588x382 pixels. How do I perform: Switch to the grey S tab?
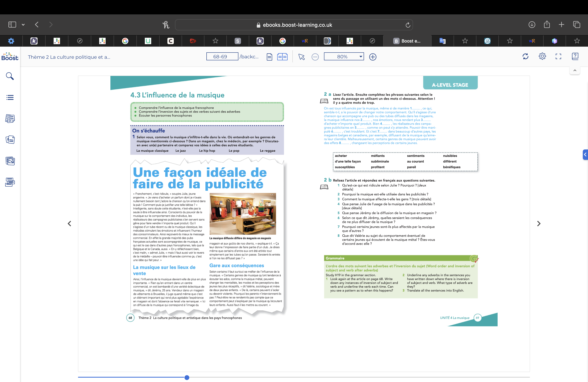click(237, 41)
